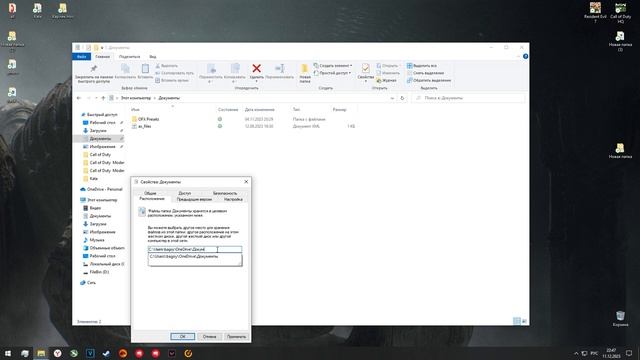The height and width of the screenshot is (360, 640).
Task: Click the Search Documents input field
Action: 468,98
